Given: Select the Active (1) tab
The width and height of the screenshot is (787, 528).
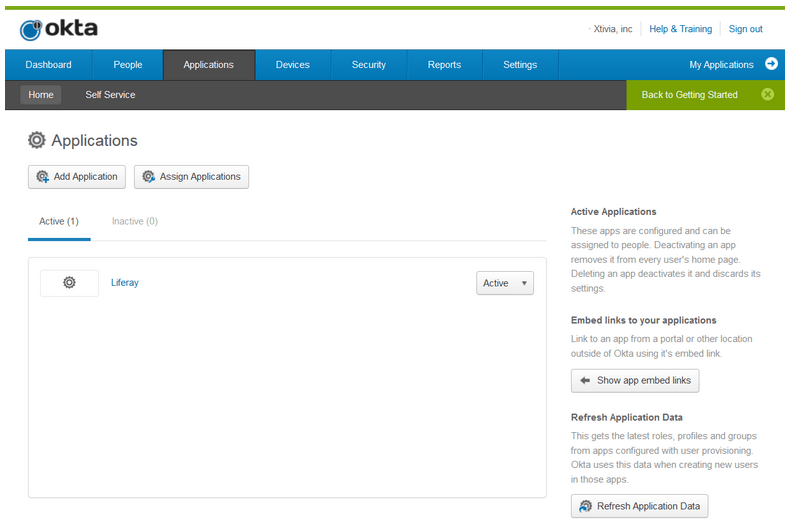Looking at the screenshot, I should pos(59,221).
